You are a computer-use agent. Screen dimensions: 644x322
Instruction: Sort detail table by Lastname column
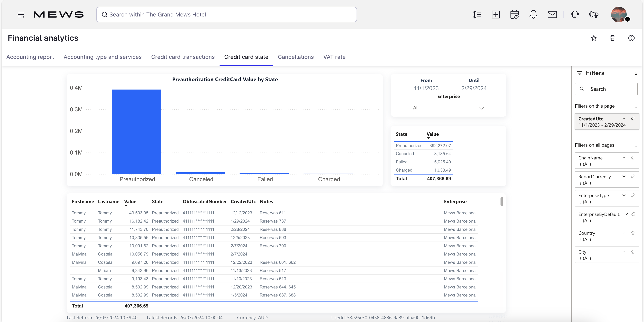point(109,202)
